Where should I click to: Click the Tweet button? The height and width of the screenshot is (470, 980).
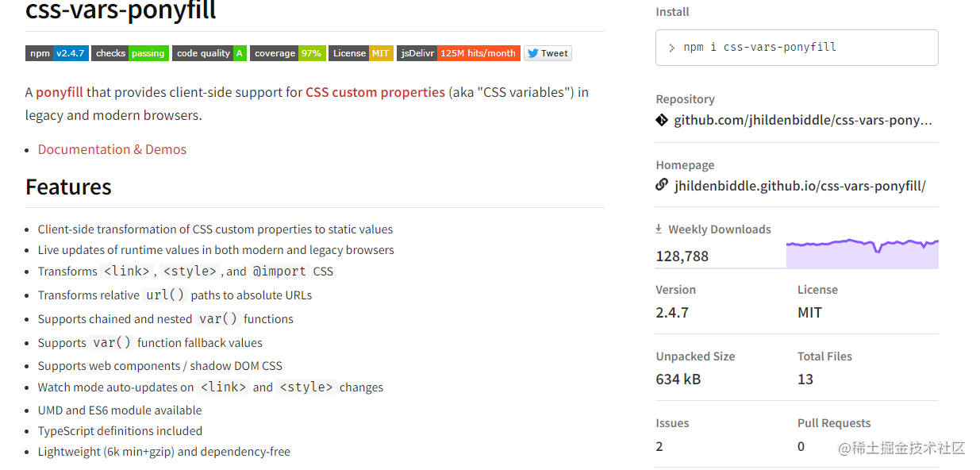tap(548, 53)
